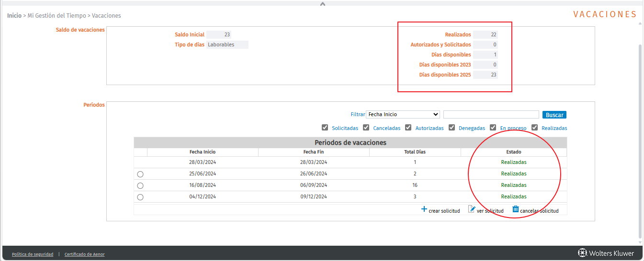Click the crear solicitud link
Screen dimensions: 644x261
tap(444, 211)
